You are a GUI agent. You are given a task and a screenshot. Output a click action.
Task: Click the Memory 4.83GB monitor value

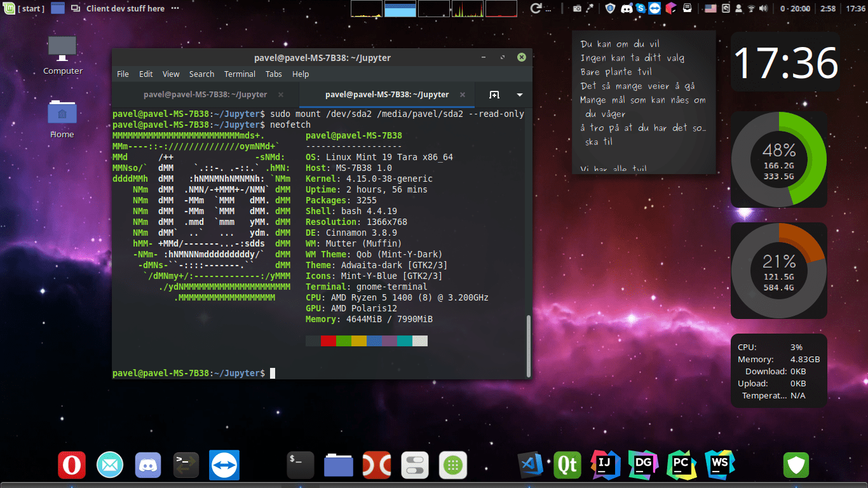tap(805, 359)
